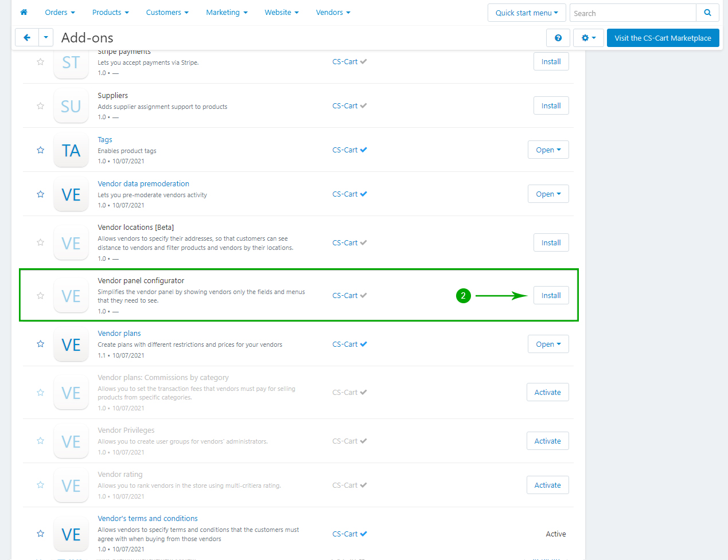The height and width of the screenshot is (560, 728).
Task: Click the home icon in top navigation
Action: (24, 12)
